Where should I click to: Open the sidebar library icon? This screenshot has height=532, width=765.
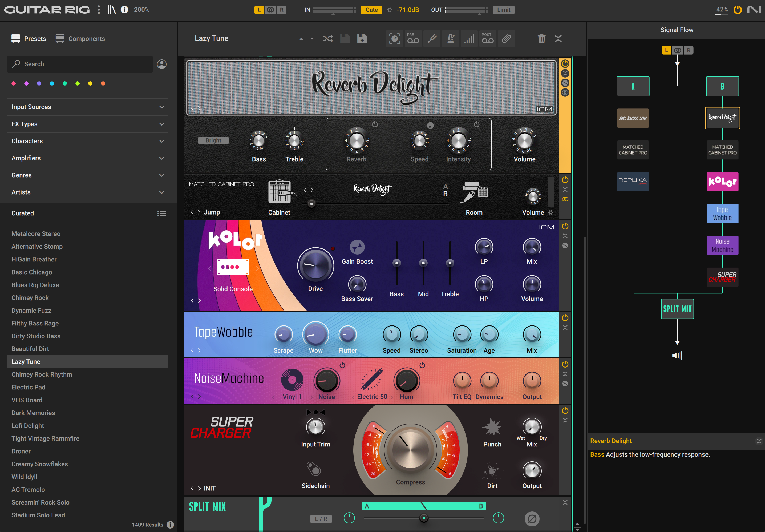[x=111, y=10]
